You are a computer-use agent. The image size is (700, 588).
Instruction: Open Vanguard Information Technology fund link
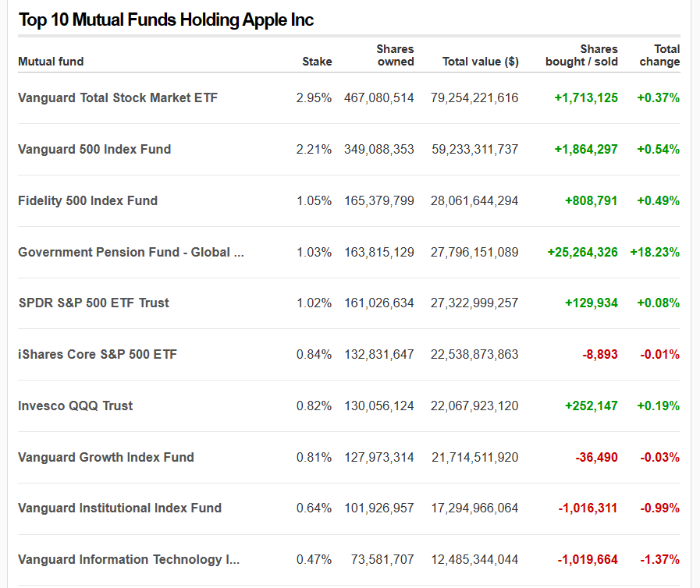[129, 559]
